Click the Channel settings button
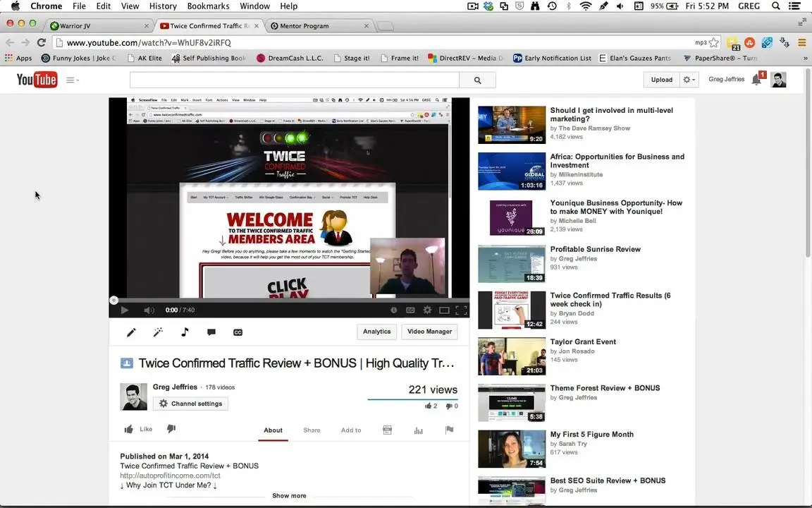Viewport: 812px width, 508px height. 190,404
